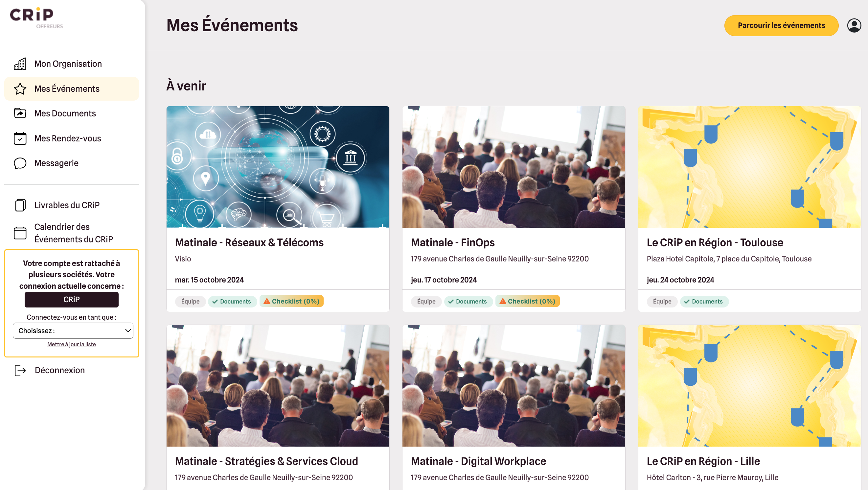Click title Matinale - Réseaux & Télécoms
The width and height of the screenshot is (868, 490).
249,242
